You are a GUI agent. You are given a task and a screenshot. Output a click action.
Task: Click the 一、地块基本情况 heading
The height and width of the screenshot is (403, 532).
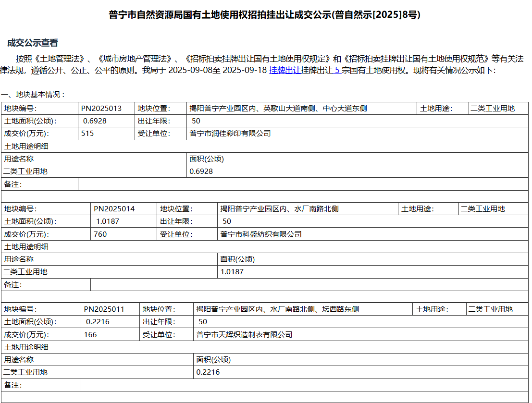pos(33,95)
